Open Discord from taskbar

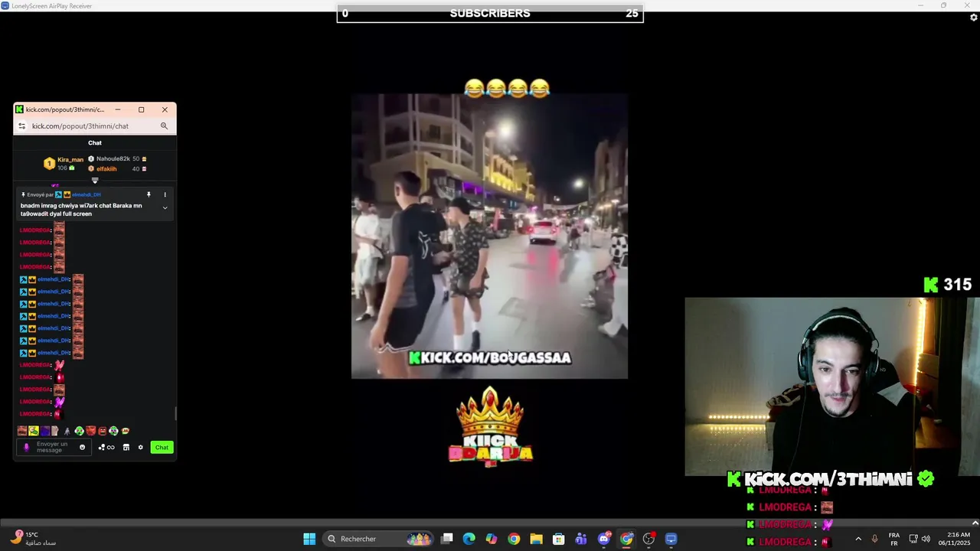(604, 539)
